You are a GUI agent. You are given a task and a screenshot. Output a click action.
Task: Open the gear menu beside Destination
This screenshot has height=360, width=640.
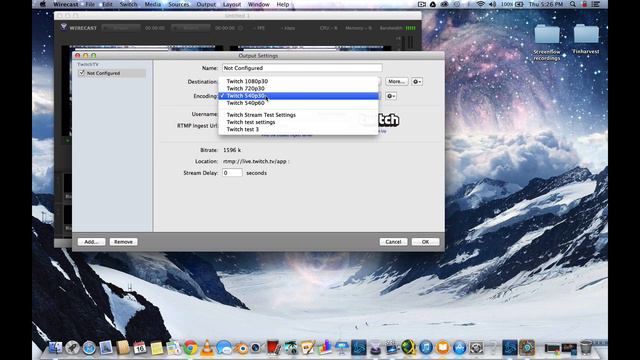417,82
